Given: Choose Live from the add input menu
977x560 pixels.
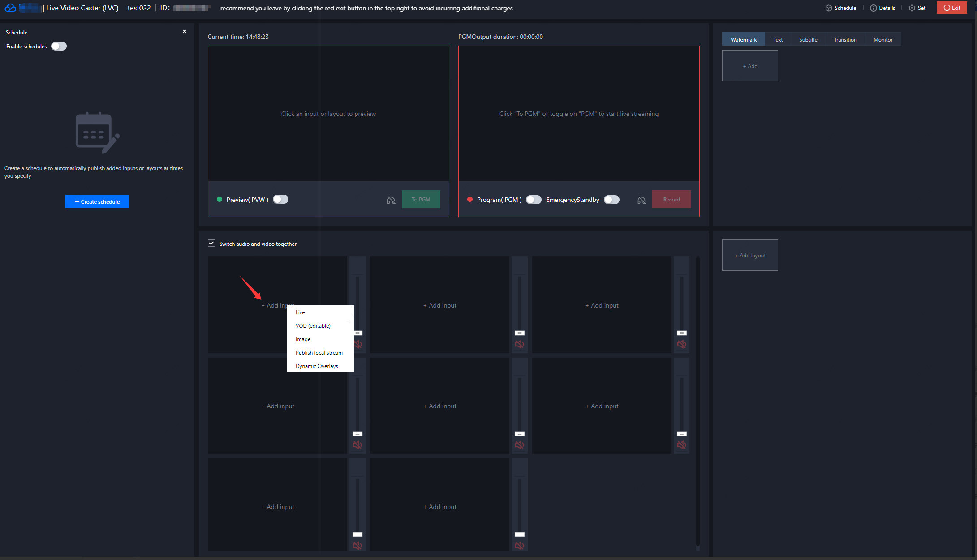Looking at the screenshot, I should [x=300, y=312].
